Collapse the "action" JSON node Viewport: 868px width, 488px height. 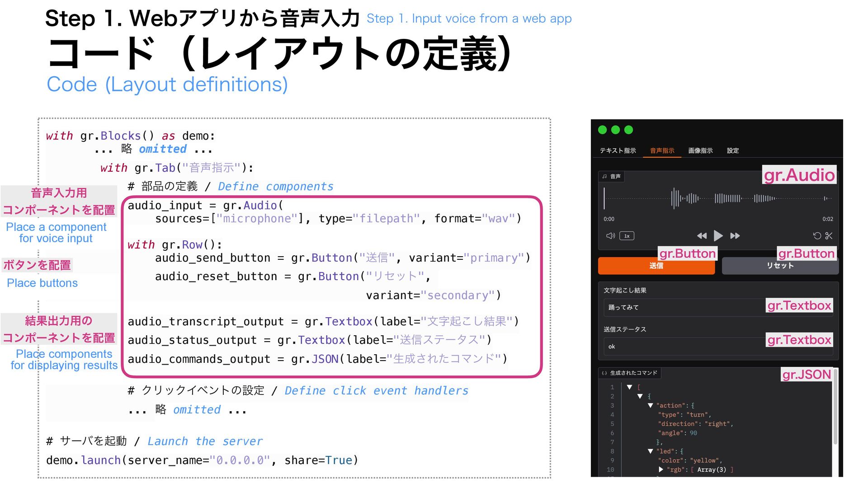650,405
